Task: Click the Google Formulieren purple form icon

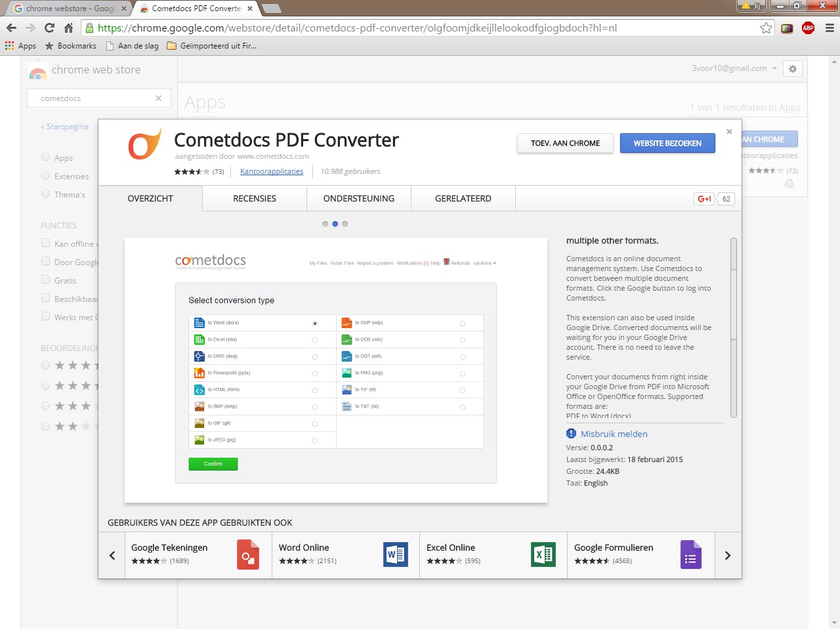Action: click(691, 555)
